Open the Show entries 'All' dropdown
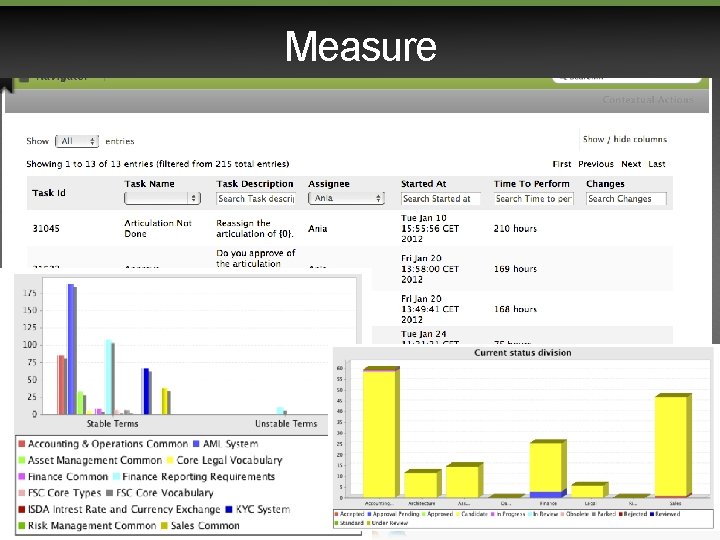Viewport: 720px width, 540px height. click(x=77, y=141)
